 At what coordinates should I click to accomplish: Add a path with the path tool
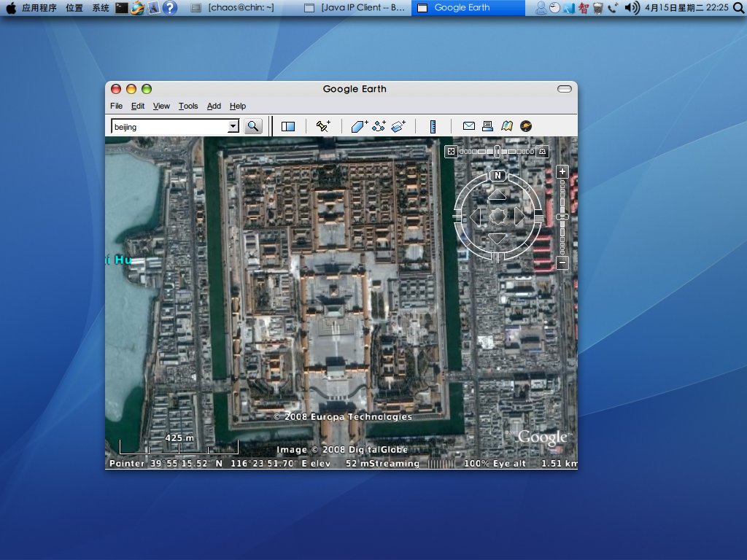pyautogui.click(x=379, y=125)
